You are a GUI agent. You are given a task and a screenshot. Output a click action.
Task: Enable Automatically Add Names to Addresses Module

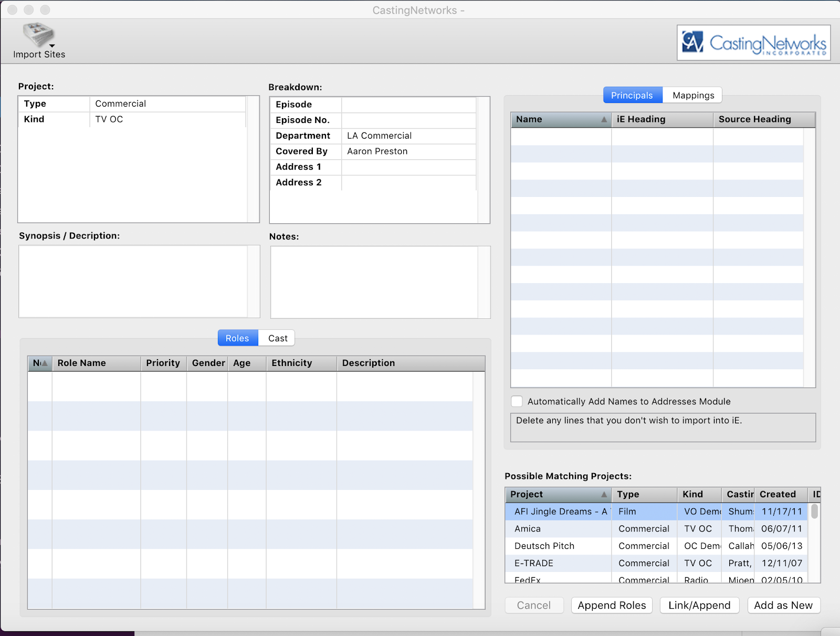[517, 401]
